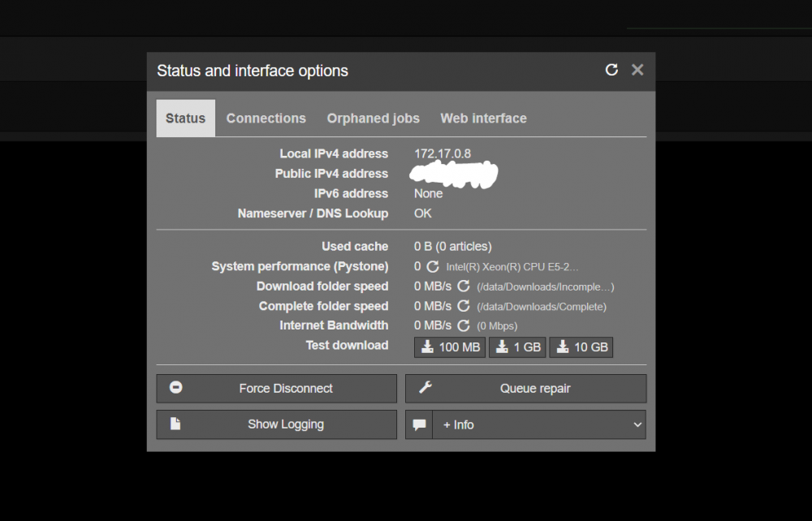Select the Status tab
Screen dimensions: 812x521
(x=185, y=118)
